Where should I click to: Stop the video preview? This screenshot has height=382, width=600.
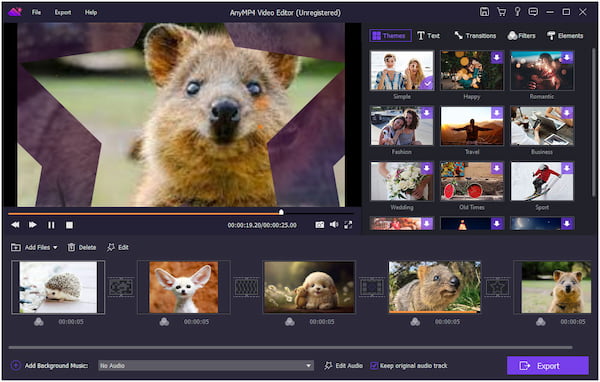(x=69, y=225)
